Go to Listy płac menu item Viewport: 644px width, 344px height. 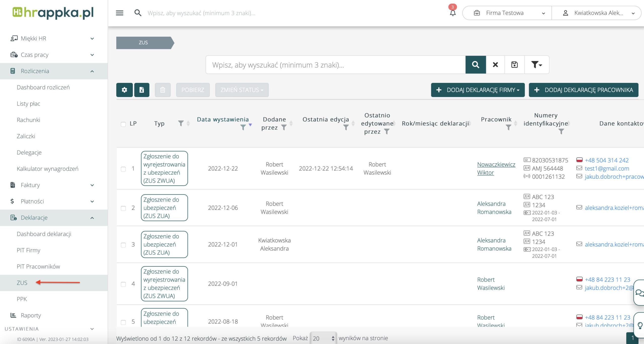tap(28, 104)
